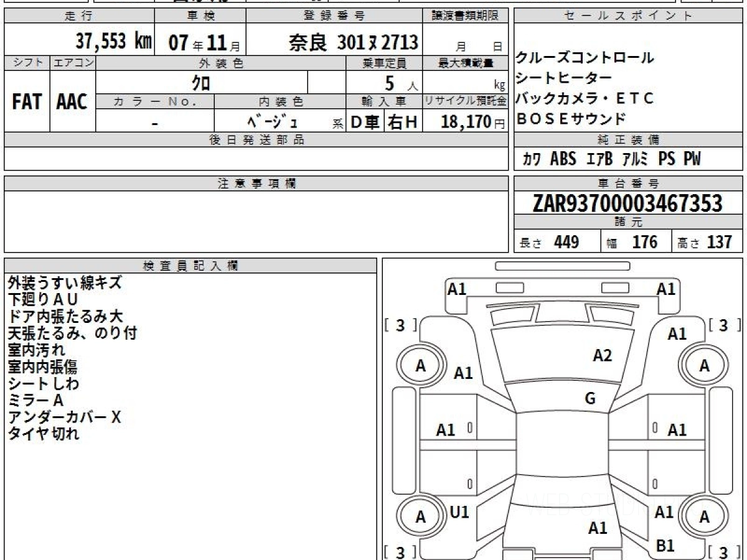747x560 pixels.
Task: Click the D車 import cell
Action: click(x=366, y=122)
